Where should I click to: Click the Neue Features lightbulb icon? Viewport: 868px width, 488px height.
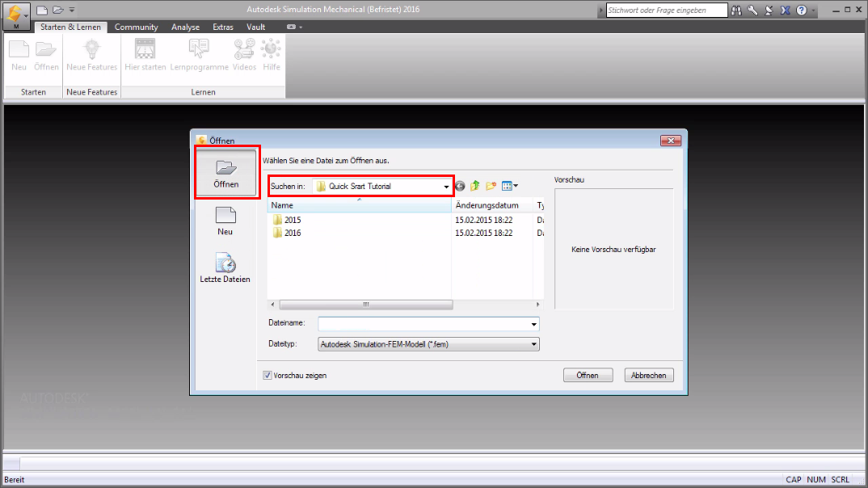click(x=92, y=55)
